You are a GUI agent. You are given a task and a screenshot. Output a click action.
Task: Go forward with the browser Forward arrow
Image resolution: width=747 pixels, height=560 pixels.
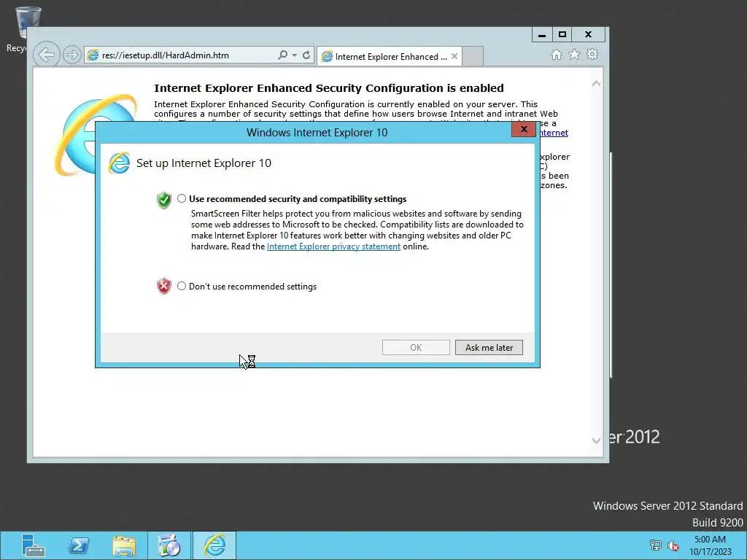72,55
